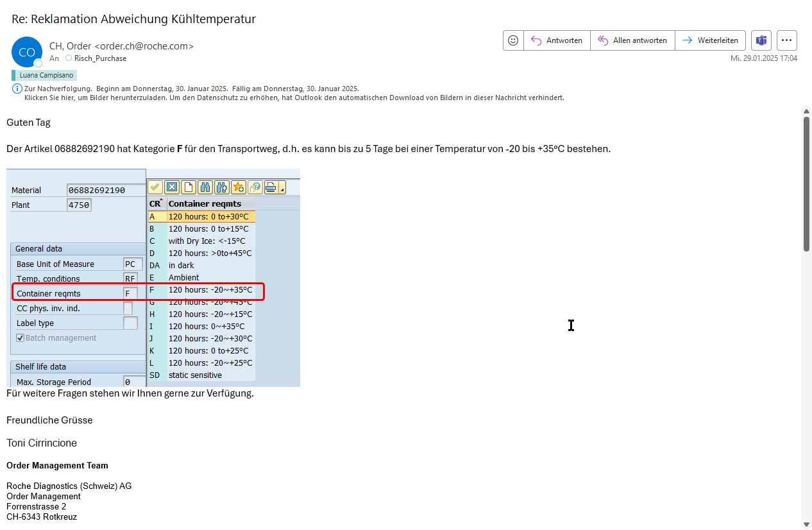Forward the email via Weiterleiten
This screenshot has width=812, height=530.
tap(710, 40)
